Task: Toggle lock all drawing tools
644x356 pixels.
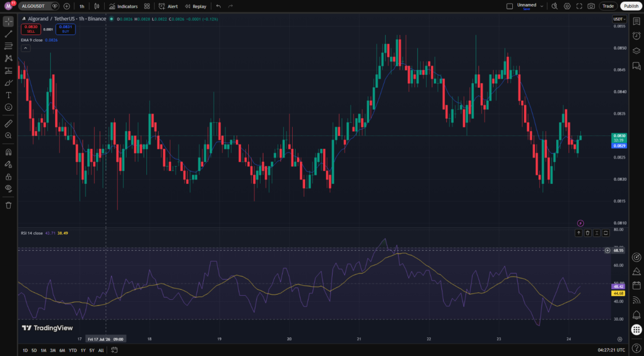Action: pyautogui.click(x=8, y=177)
